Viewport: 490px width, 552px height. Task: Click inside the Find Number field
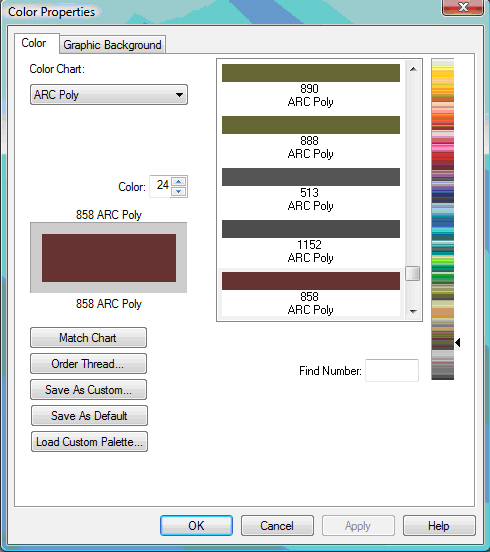coord(392,370)
